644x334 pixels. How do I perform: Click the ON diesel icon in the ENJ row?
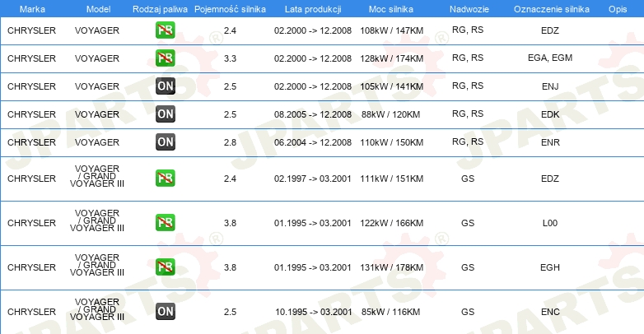point(165,86)
